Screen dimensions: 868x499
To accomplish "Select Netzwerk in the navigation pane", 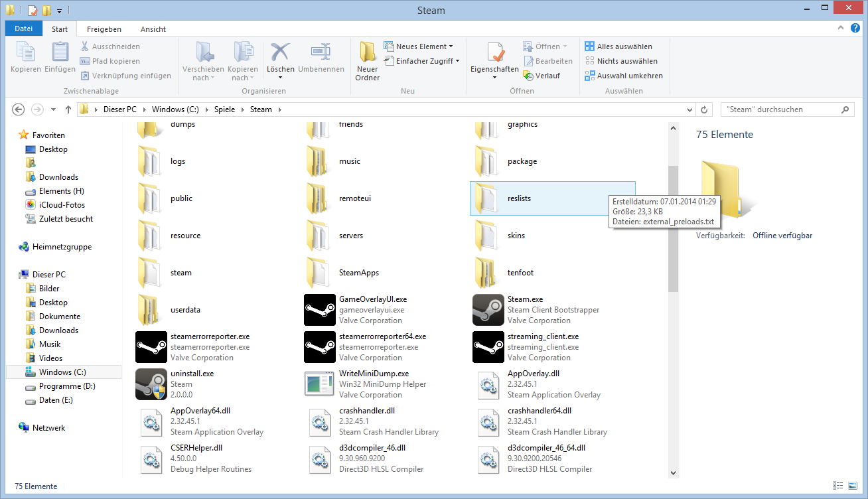I will pos(48,428).
